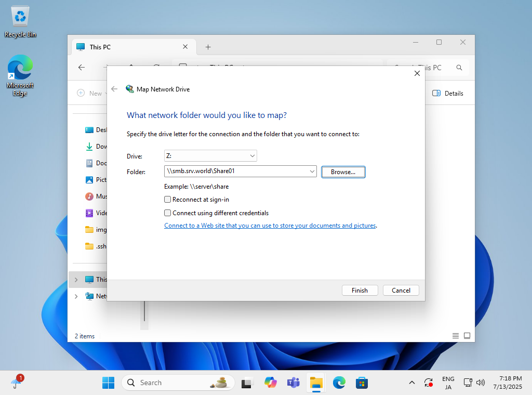The height and width of the screenshot is (395, 532).
Task: Enable Reconnect at sign-in
Action: tap(167, 199)
